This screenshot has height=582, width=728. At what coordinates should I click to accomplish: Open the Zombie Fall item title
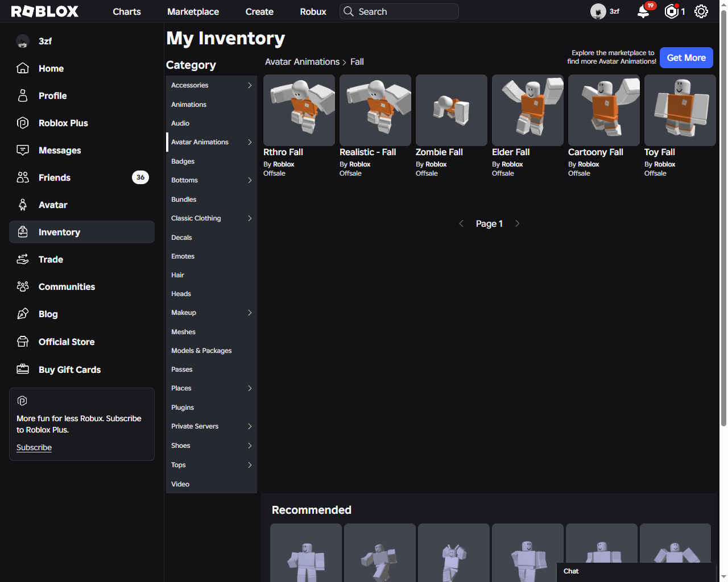tap(439, 152)
